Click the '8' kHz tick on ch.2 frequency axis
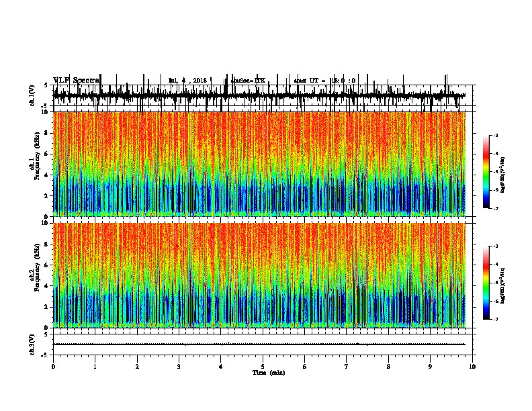This screenshot has height=411, width=532. pos(47,244)
